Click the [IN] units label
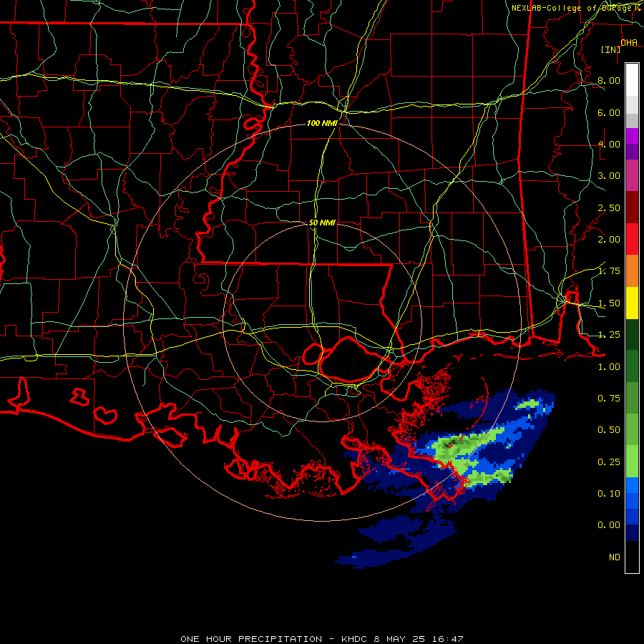Screen dimensions: 644x644 (611, 49)
